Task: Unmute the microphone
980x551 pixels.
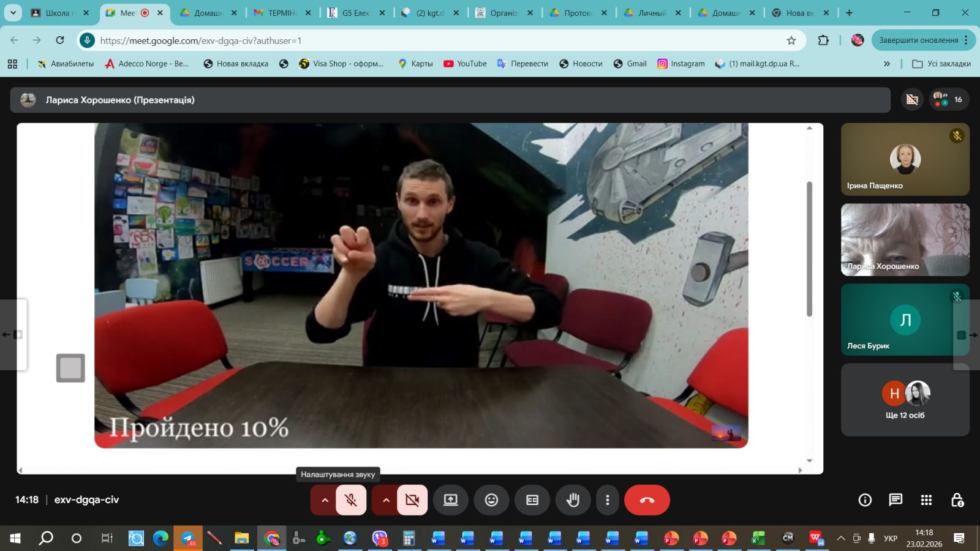Action: [x=351, y=500]
